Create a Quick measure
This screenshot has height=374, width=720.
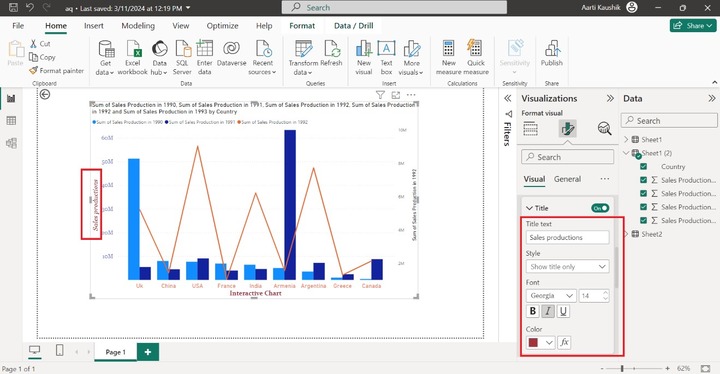(476, 57)
